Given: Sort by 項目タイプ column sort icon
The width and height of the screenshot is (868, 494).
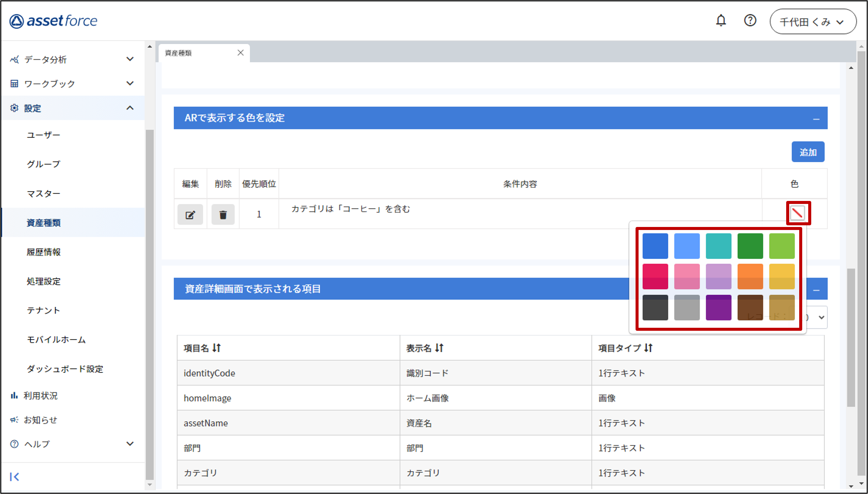Looking at the screenshot, I should [648, 348].
